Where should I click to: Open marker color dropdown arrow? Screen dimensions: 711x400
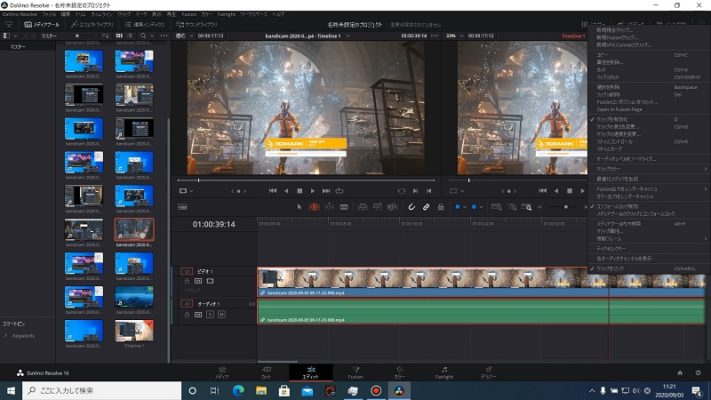click(481, 207)
